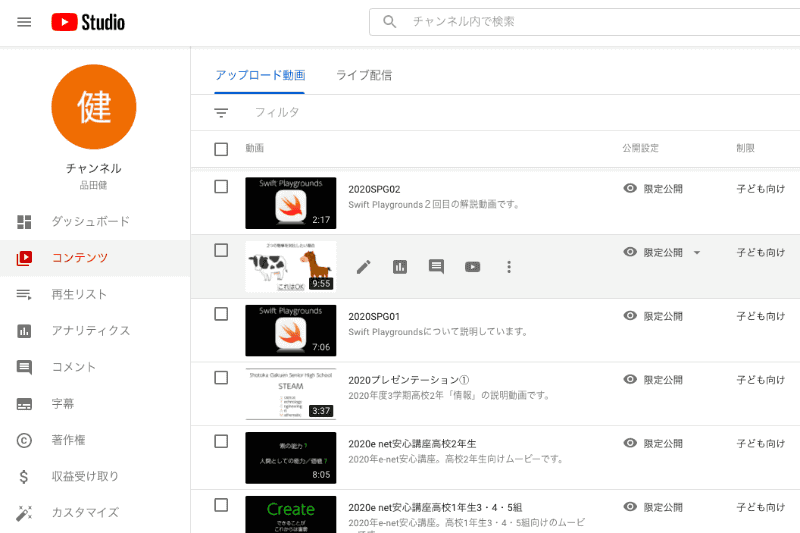The image size is (800, 533).
Task: Check the cow and horse video checkbox
Action: click(221, 250)
